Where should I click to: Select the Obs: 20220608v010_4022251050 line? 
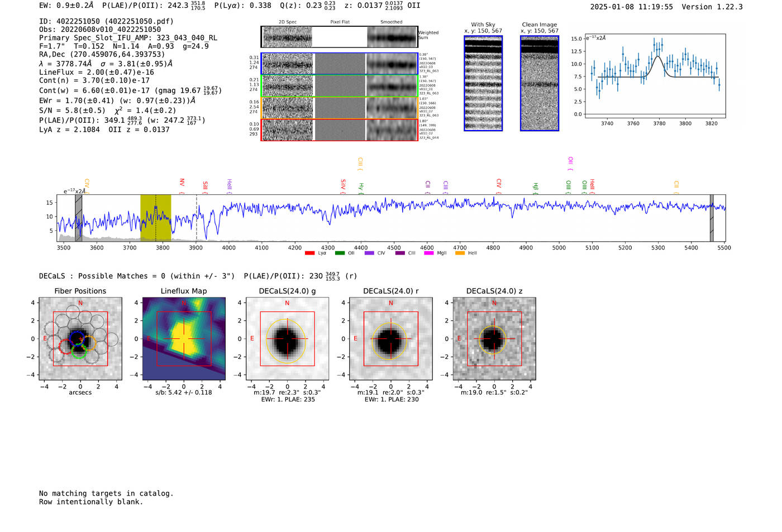pos(100,30)
